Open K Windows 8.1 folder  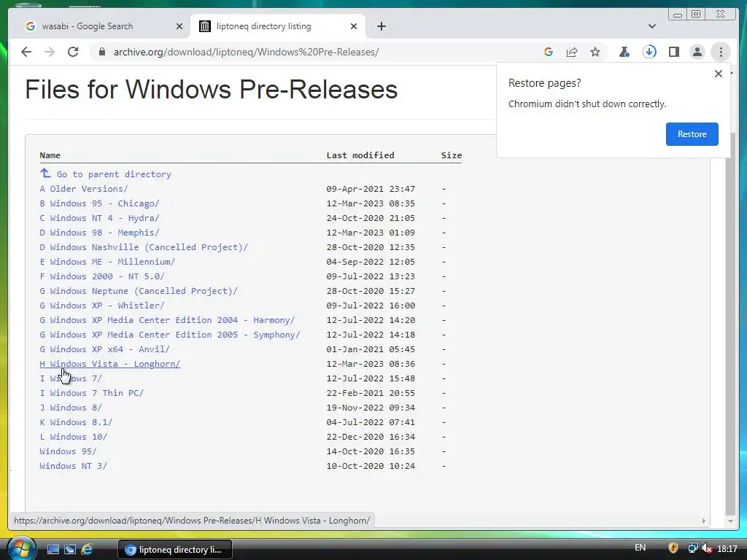click(76, 422)
